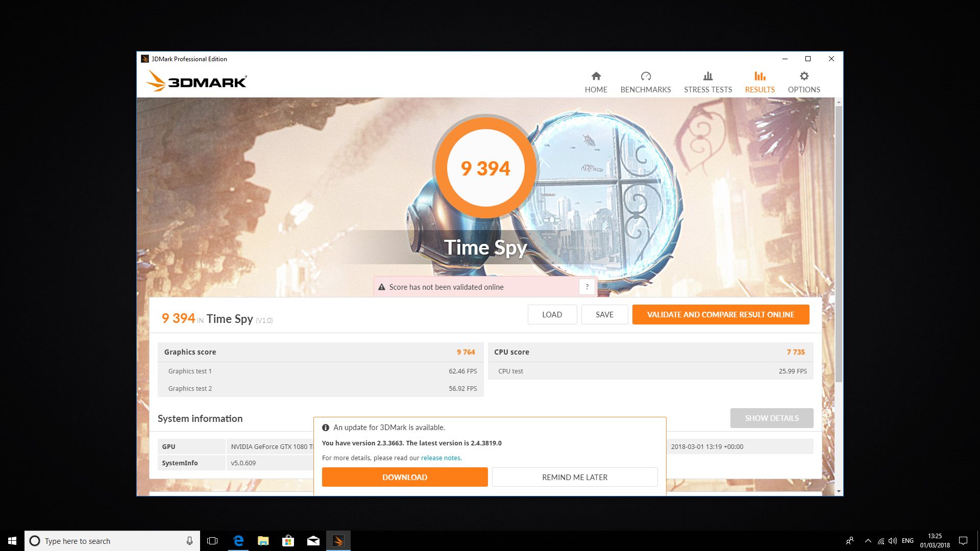
Task: Download the 3DMark update
Action: pos(404,477)
